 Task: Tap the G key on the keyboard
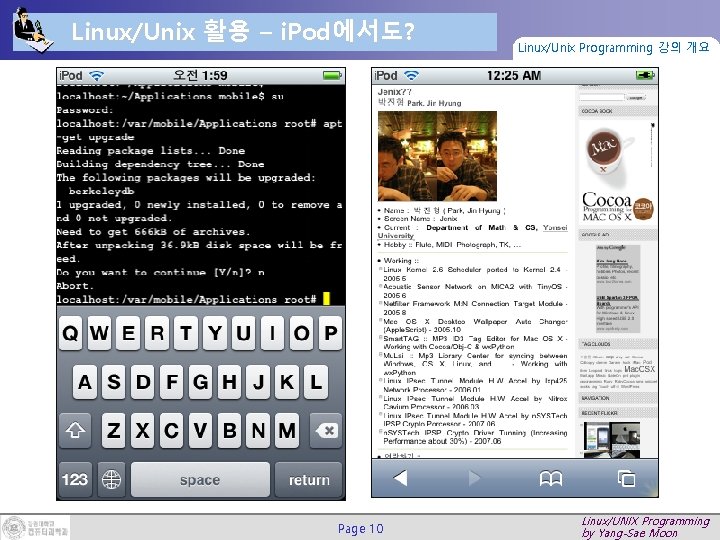pyautogui.click(x=201, y=382)
